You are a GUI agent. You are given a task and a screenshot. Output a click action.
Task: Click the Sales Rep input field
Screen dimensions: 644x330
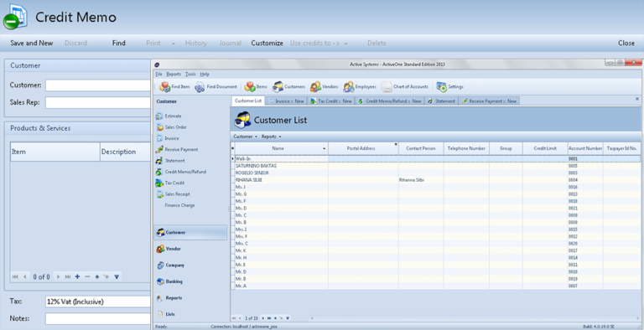pos(98,103)
